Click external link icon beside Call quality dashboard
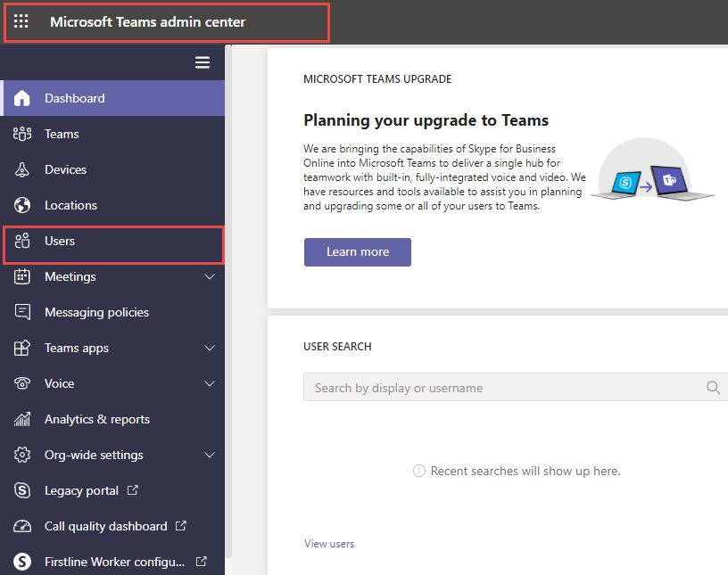This screenshot has height=575, width=728. pyautogui.click(x=180, y=525)
